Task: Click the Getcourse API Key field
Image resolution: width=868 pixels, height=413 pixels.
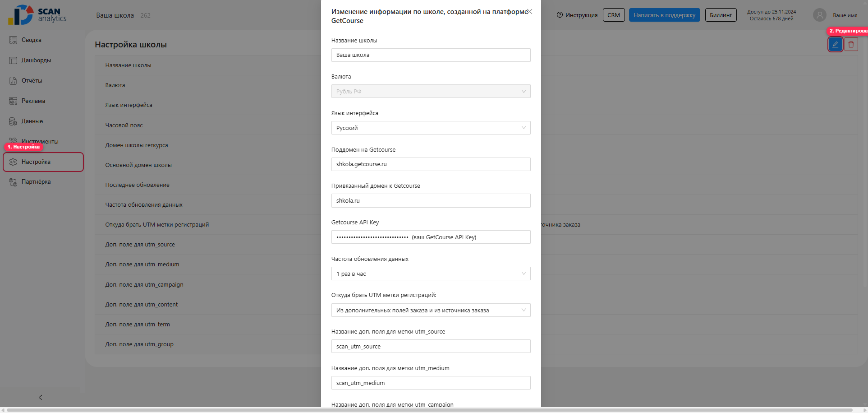Action: 431,237
